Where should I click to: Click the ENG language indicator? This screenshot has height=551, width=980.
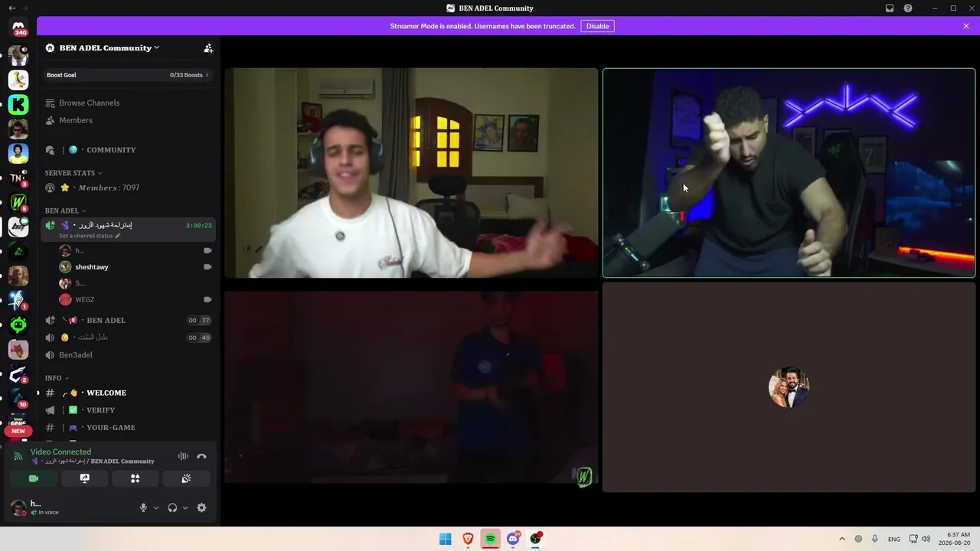pos(894,539)
